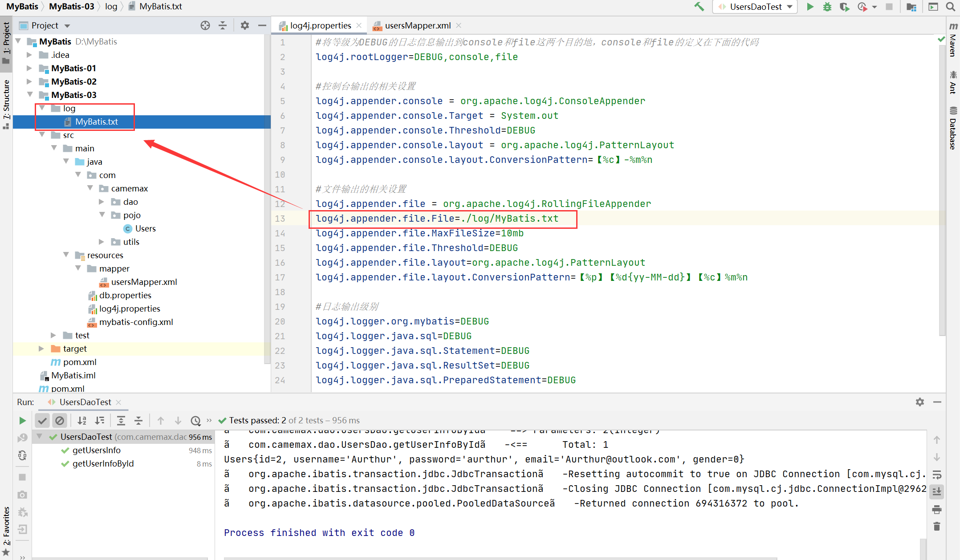Start debugging with the bug icon
The image size is (960, 560).
tap(827, 7)
